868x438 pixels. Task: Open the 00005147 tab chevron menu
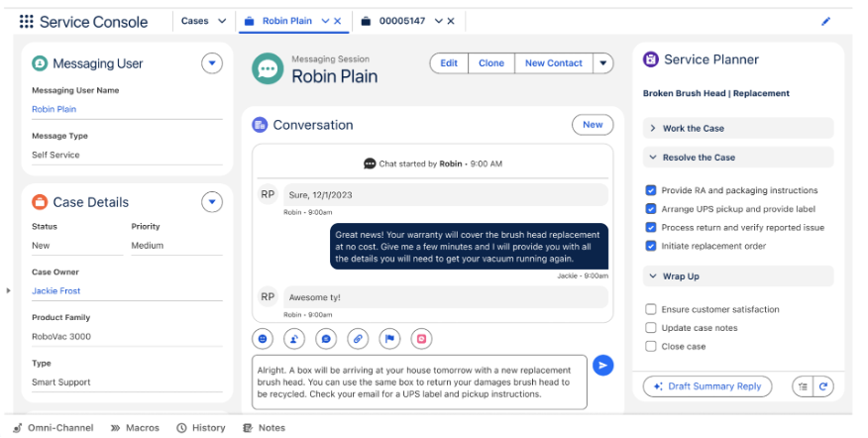point(438,21)
